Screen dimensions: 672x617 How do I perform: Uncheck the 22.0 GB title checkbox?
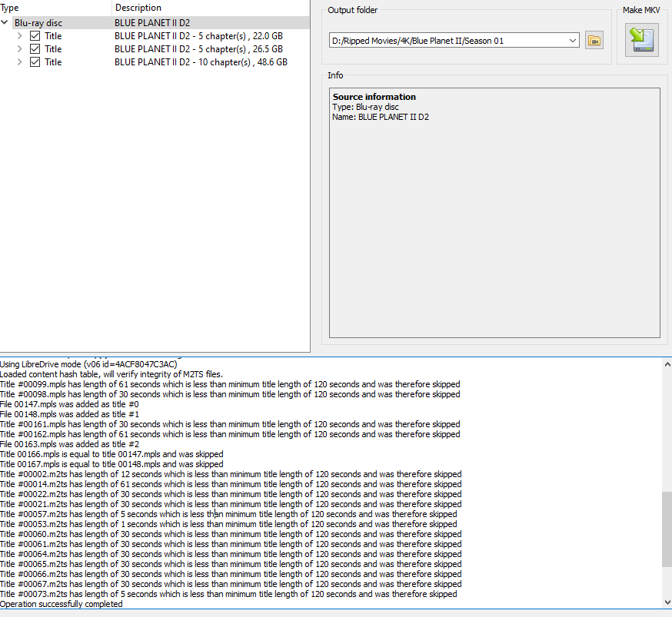coord(35,36)
